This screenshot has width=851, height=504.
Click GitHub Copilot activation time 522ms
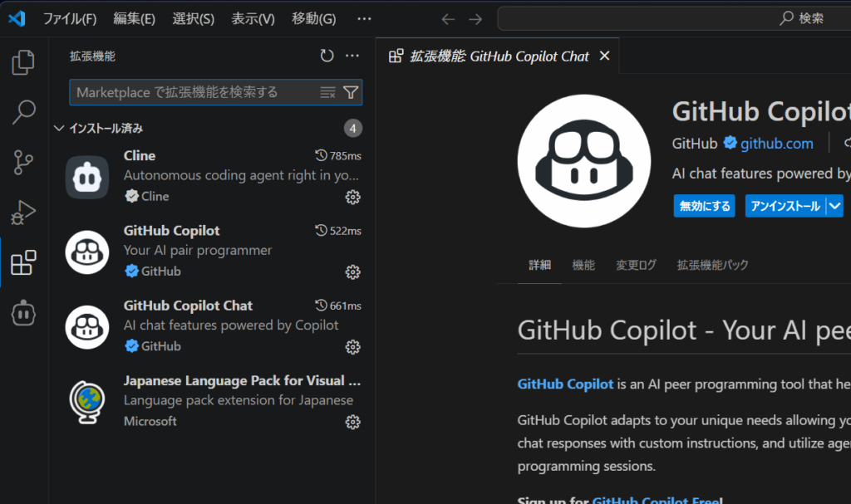338,231
